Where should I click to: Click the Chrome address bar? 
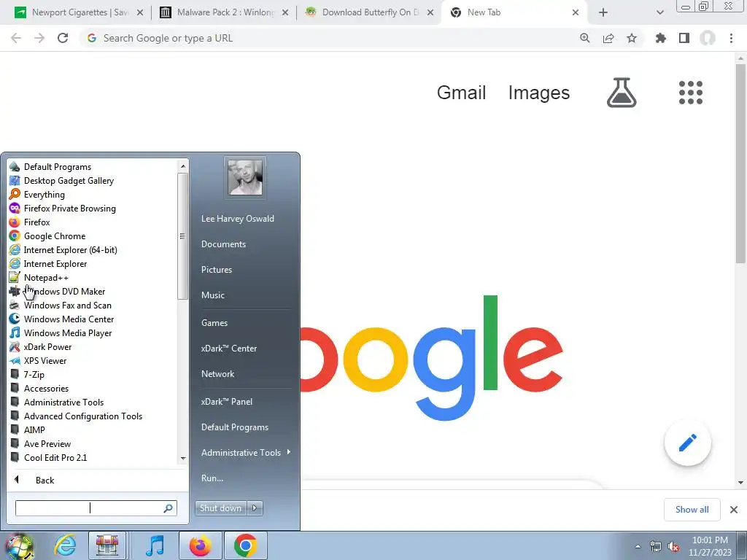point(333,38)
